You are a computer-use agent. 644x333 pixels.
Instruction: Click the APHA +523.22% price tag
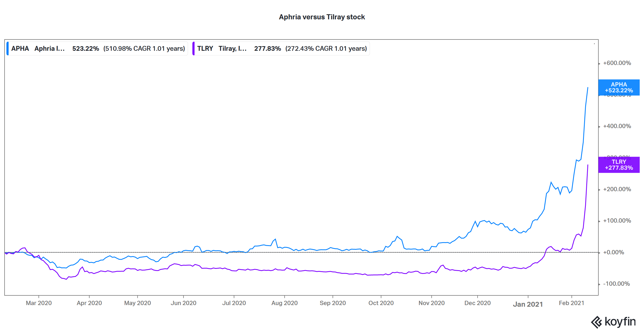click(x=619, y=88)
